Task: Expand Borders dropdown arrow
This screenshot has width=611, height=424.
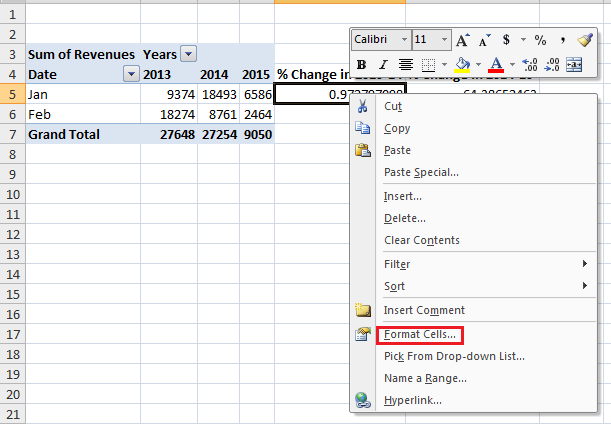Action: pyautogui.click(x=444, y=65)
